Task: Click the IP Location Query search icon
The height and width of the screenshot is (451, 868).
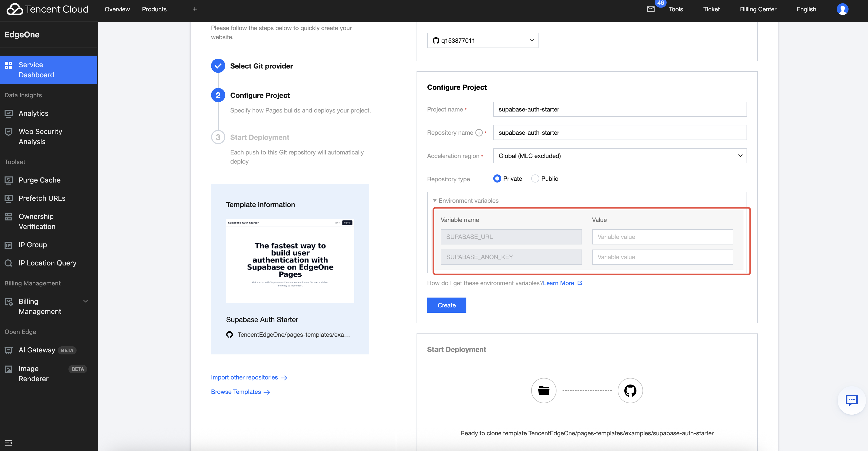Action: 9,263
